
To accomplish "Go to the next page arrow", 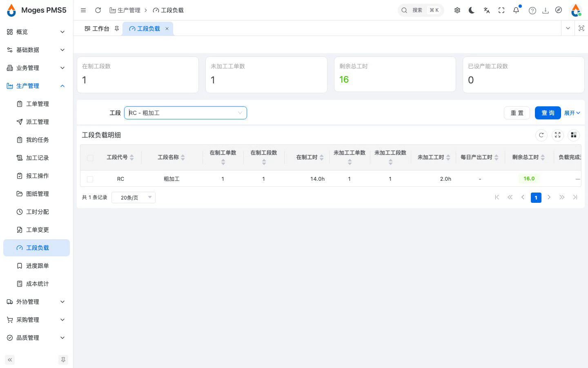I will coord(549,197).
